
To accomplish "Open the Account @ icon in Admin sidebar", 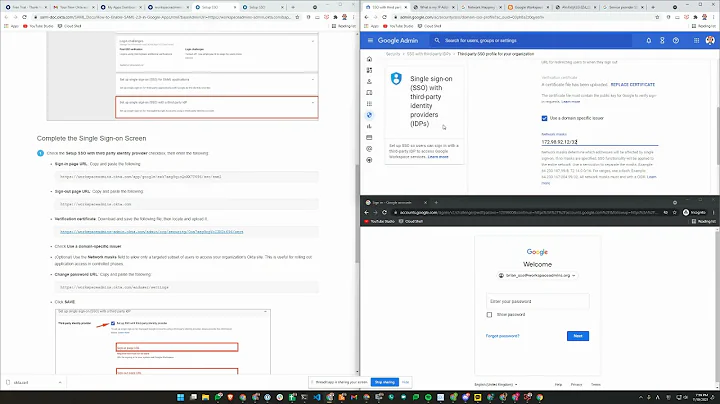I will [369, 149].
